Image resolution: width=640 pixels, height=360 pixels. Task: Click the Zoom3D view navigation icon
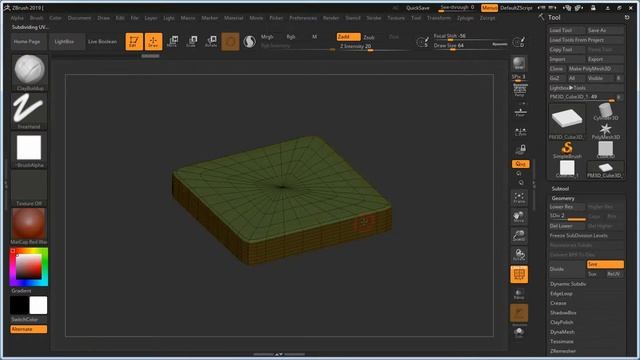pos(520,236)
